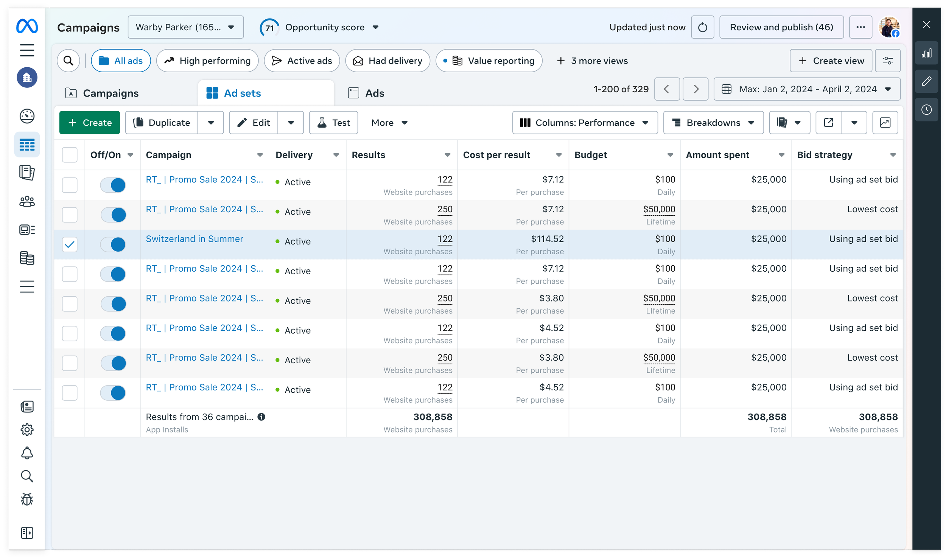This screenshot has width=946, height=560.
Task: Select the Active ads view
Action: pyautogui.click(x=302, y=61)
